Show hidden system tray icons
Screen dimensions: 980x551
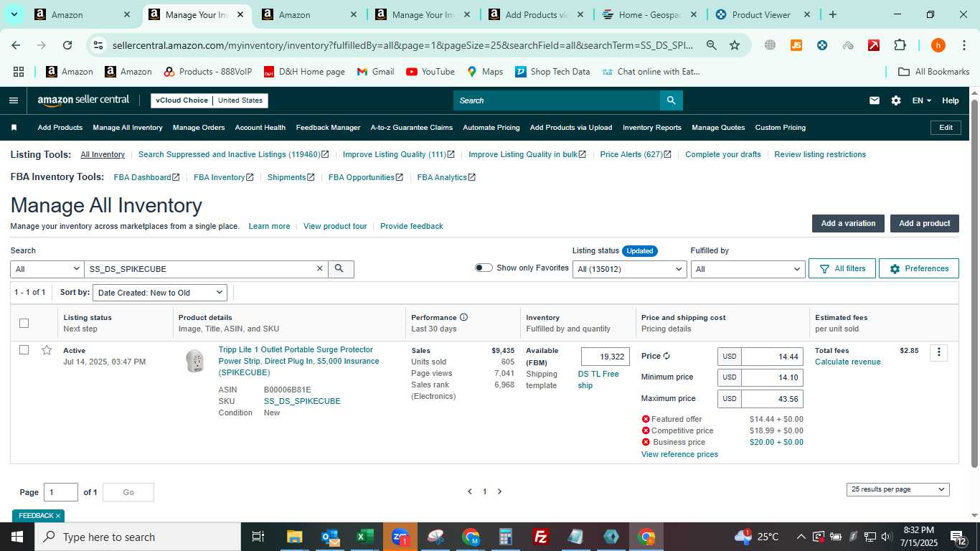[801, 537]
